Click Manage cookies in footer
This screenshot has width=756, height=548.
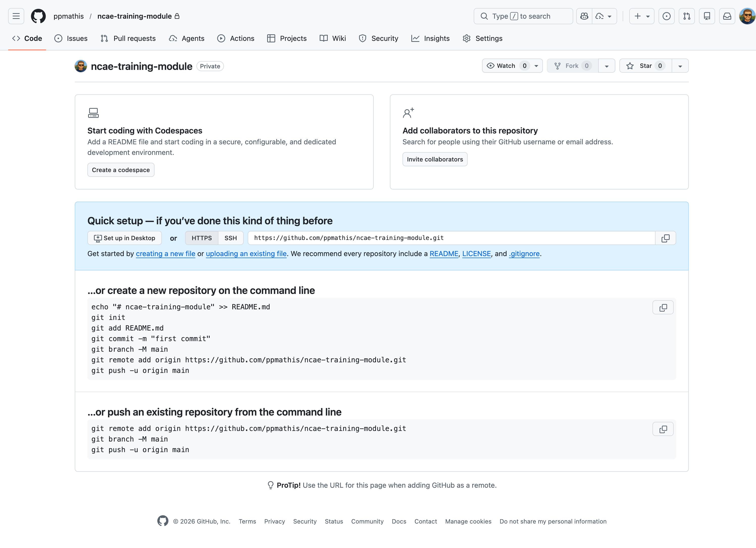pos(468,521)
